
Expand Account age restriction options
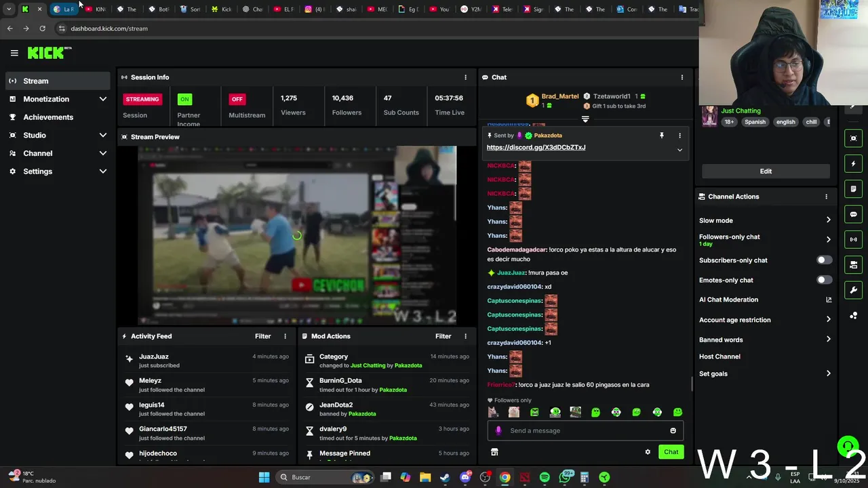coord(828,319)
